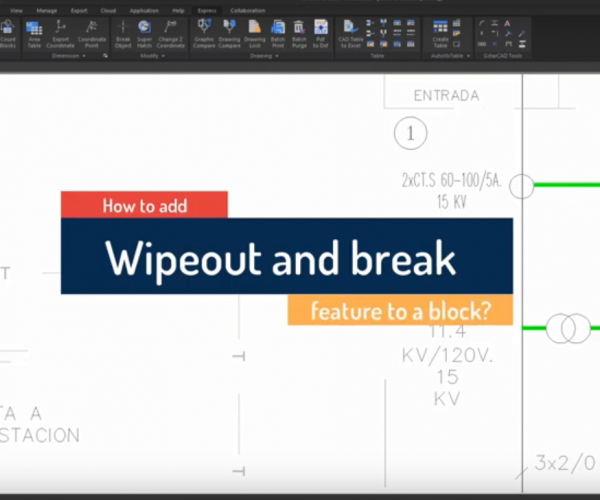The image size is (600, 500).
Task: Select the ENTRADA text in the drawing
Action: 447,96
